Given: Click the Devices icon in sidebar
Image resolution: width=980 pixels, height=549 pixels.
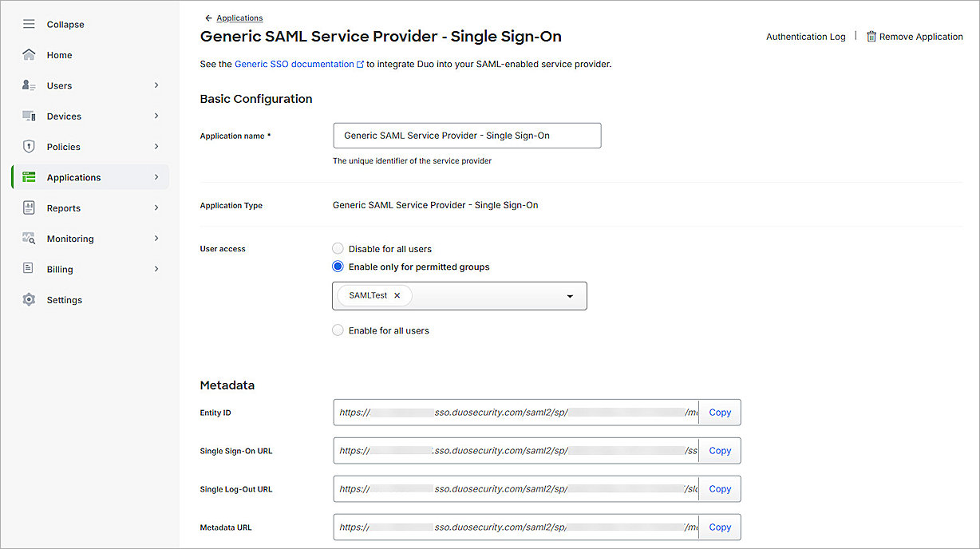Looking at the screenshot, I should tap(29, 117).
